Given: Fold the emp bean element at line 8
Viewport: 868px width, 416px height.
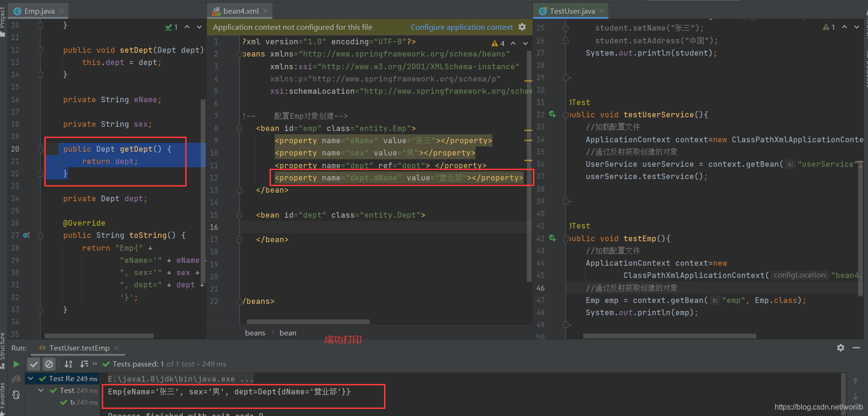Looking at the screenshot, I should (239, 128).
